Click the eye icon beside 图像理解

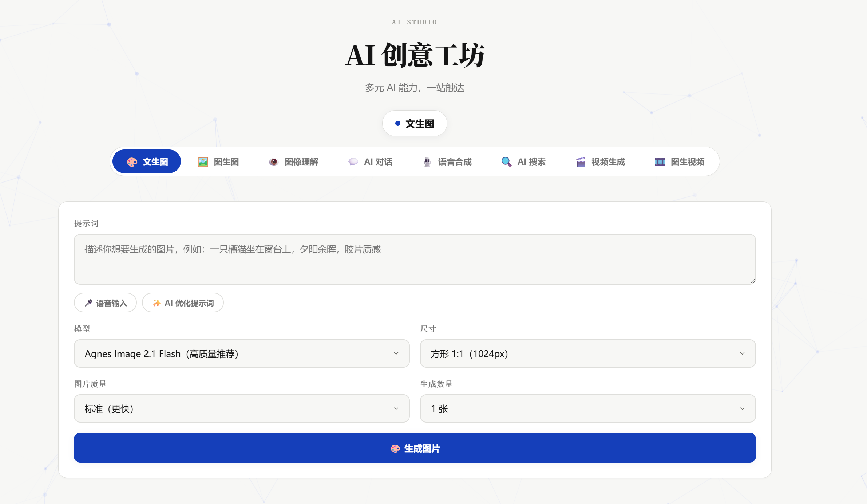[x=274, y=162]
